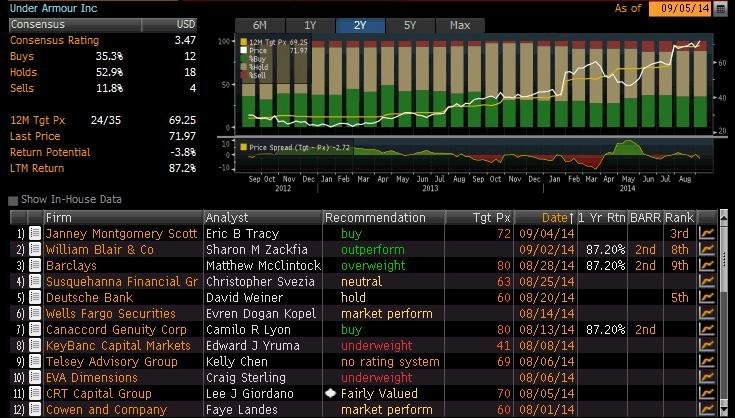The image size is (735, 418).
Task: Open Barclays firm link
Action: (71, 265)
